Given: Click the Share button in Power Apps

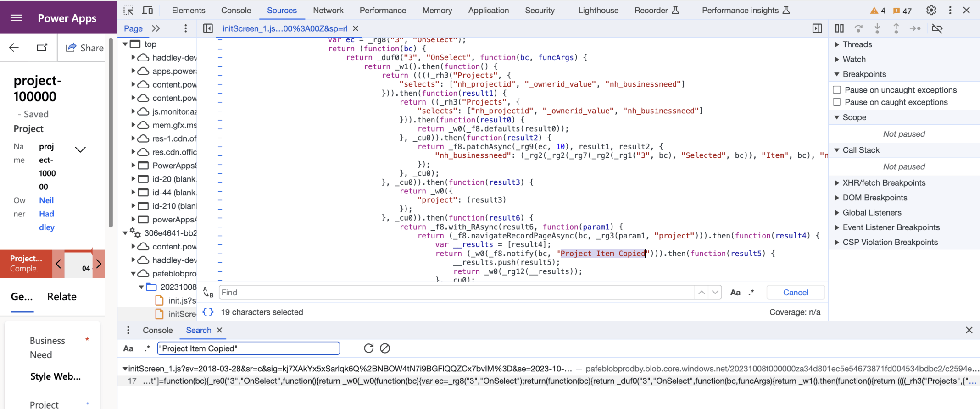Looking at the screenshot, I should pyautogui.click(x=85, y=48).
